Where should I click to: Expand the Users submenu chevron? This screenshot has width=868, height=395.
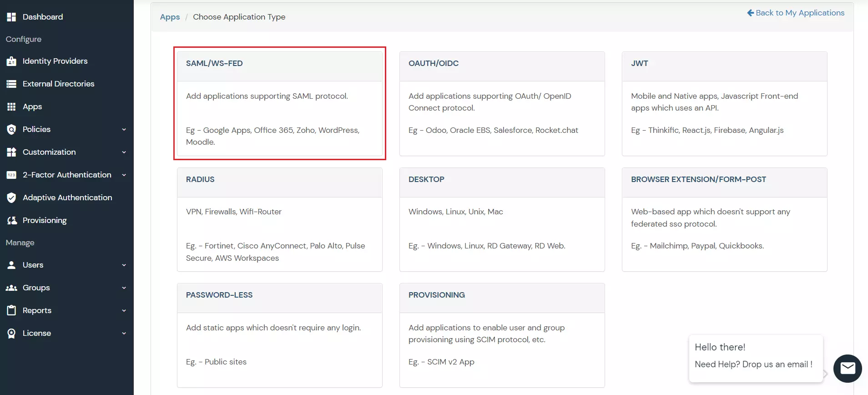pos(124,265)
